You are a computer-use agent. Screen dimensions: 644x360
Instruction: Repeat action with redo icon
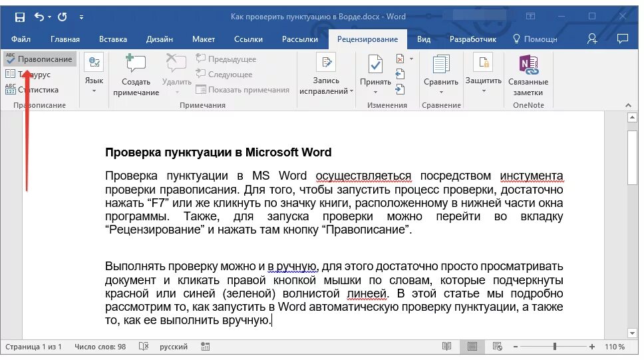[62, 17]
